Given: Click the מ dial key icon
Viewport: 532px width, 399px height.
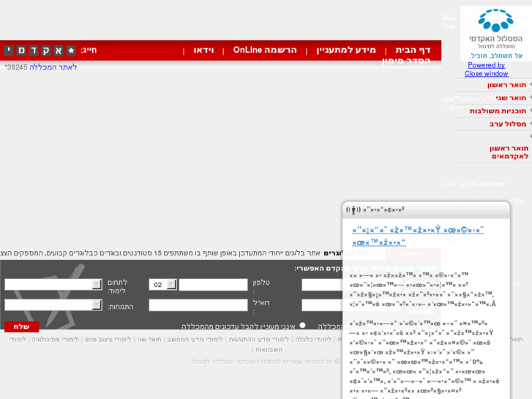Looking at the screenshot, I should pos(21,51).
